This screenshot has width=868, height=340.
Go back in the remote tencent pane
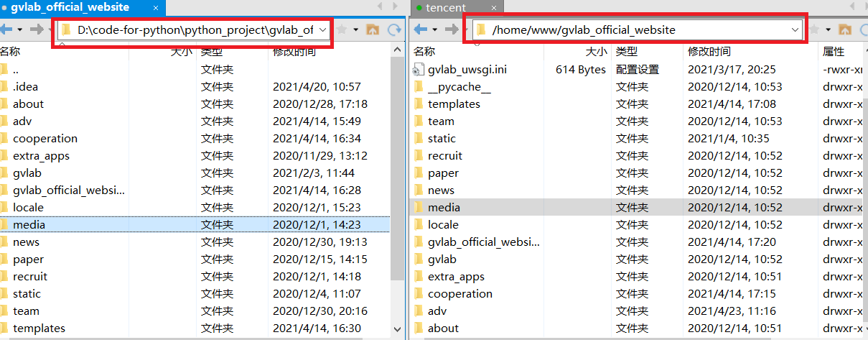click(421, 29)
